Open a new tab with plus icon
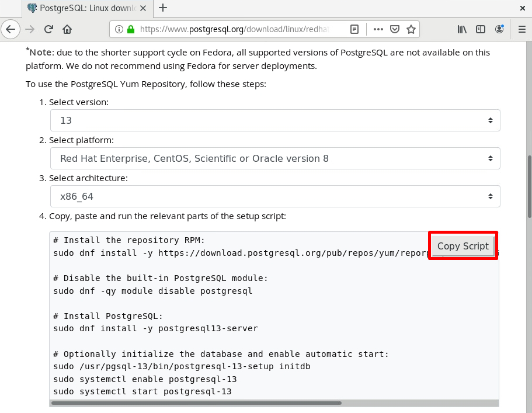The image size is (532, 413). coord(163,8)
